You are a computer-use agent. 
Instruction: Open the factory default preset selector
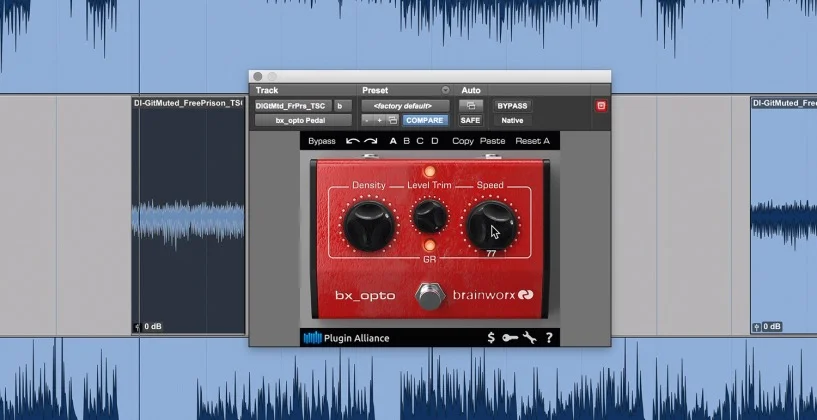point(405,106)
